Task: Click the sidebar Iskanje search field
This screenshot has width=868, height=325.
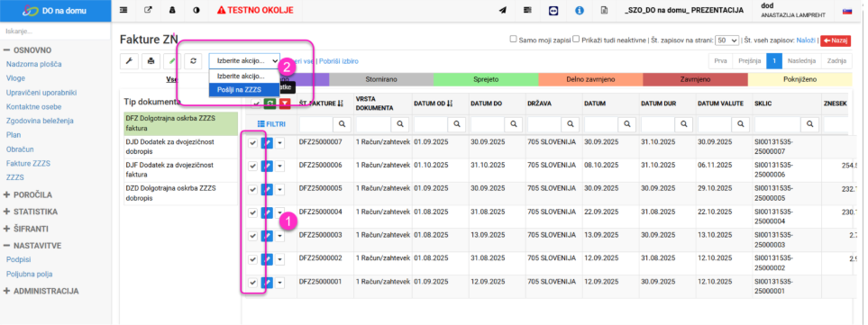Action: pyautogui.click(x=55, y=31)
